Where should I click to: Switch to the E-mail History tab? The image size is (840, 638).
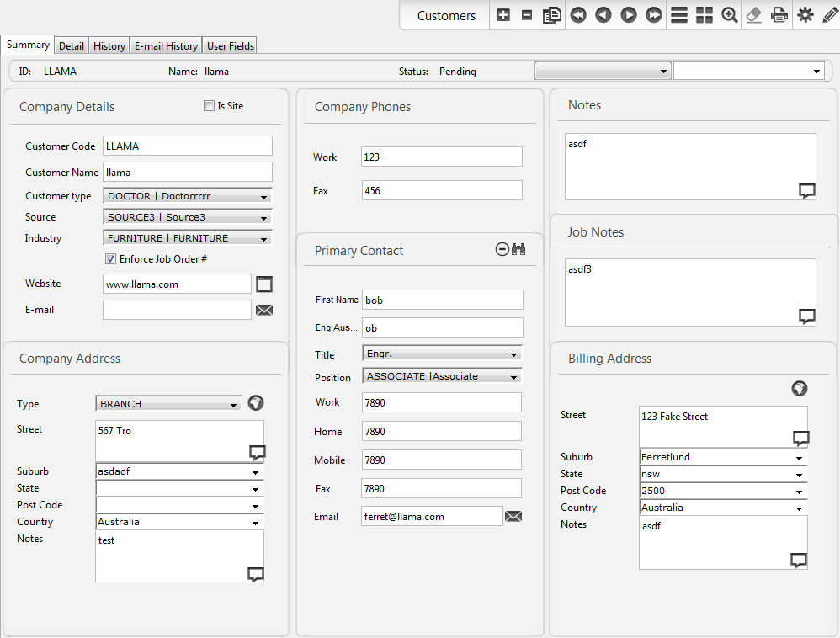167,46
